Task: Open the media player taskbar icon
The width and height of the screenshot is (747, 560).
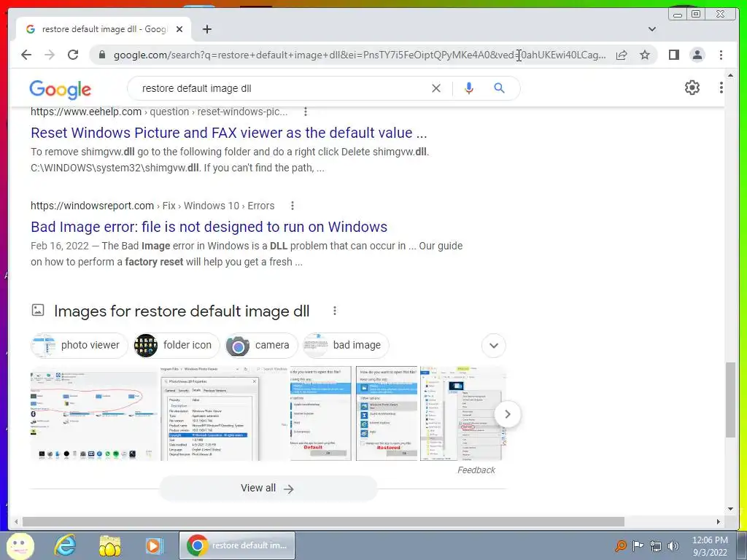Action: click(x=154, y=545)
